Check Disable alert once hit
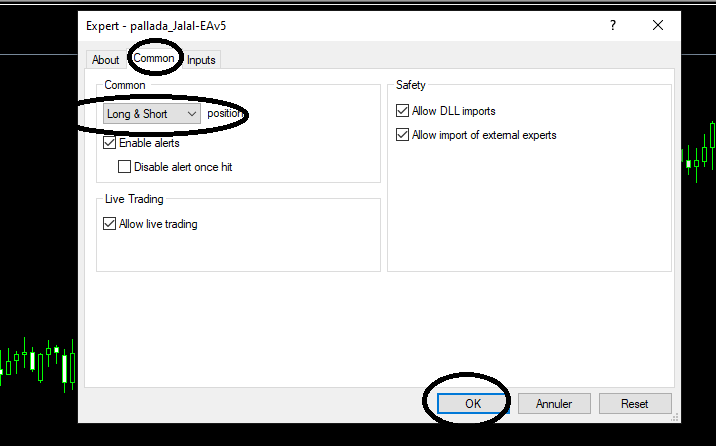The height and width of the screenshot is (446, 716). click(x=124, y=167)
